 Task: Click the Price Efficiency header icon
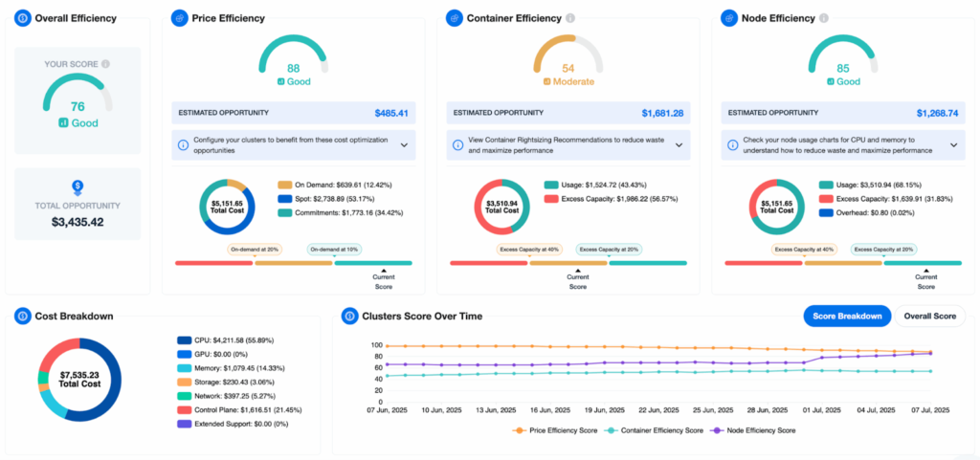pos(179,18)
